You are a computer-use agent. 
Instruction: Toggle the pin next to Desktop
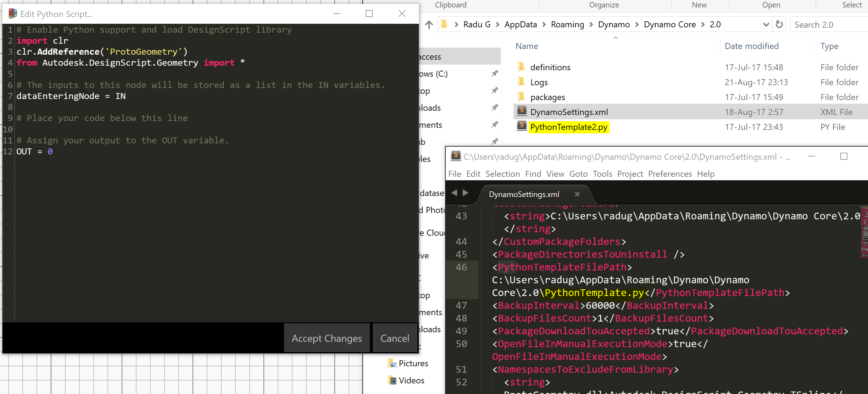click(495, 90)
